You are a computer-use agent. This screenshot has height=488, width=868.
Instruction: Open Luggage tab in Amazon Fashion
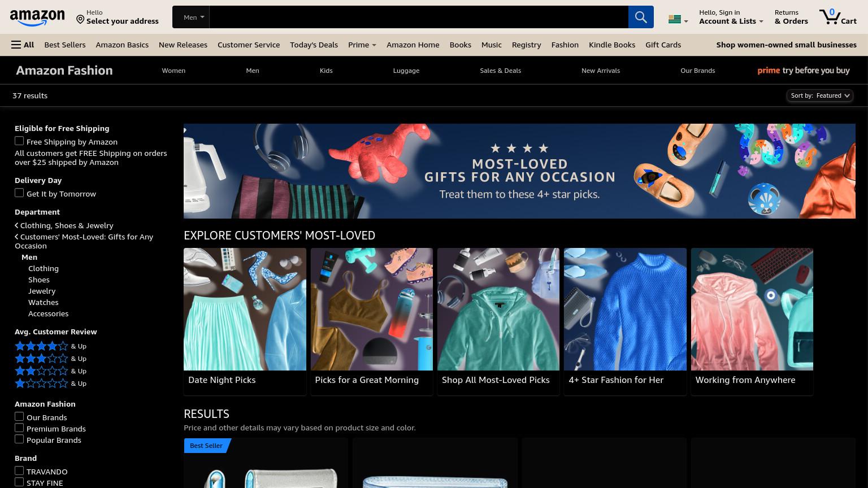pos(406,71)
